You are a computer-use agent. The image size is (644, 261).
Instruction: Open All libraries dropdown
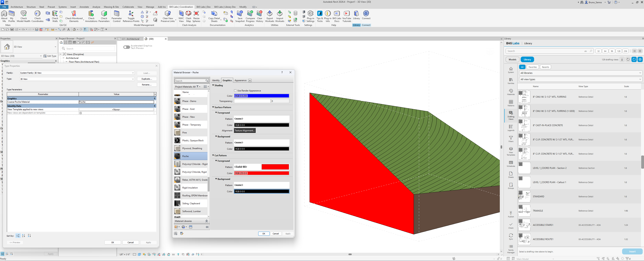[581, 73]
